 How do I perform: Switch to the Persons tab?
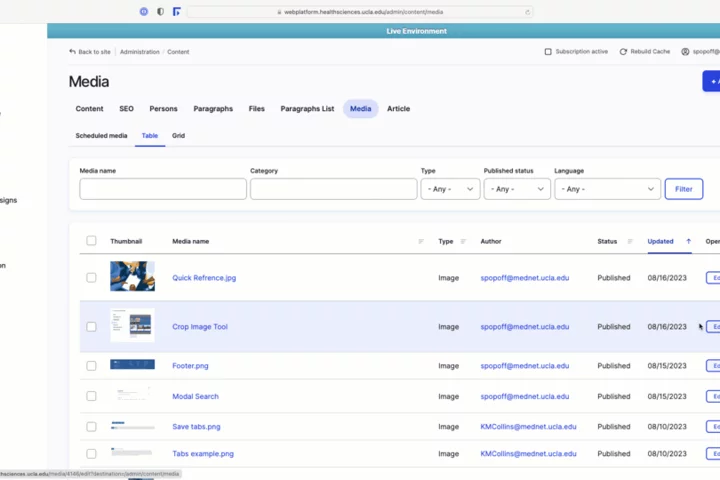[163, 108]
